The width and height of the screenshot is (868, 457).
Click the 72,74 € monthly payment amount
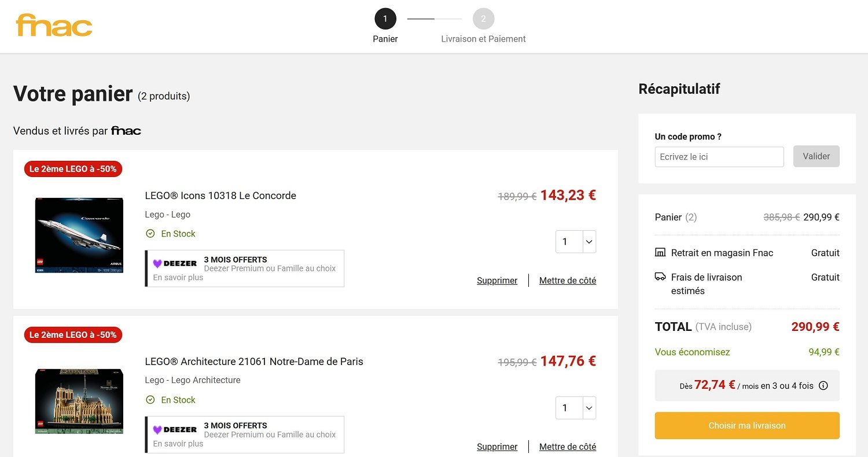(x=715, y=385)
